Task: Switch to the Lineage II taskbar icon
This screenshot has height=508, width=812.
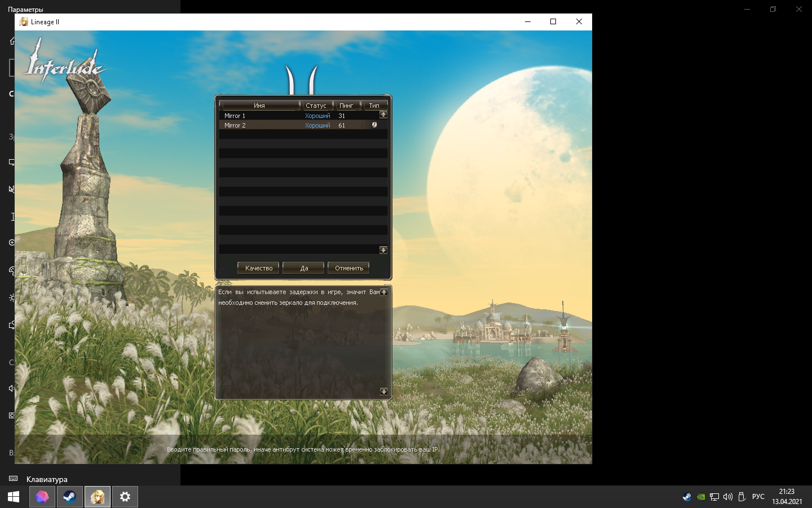Action: point(98,497)
